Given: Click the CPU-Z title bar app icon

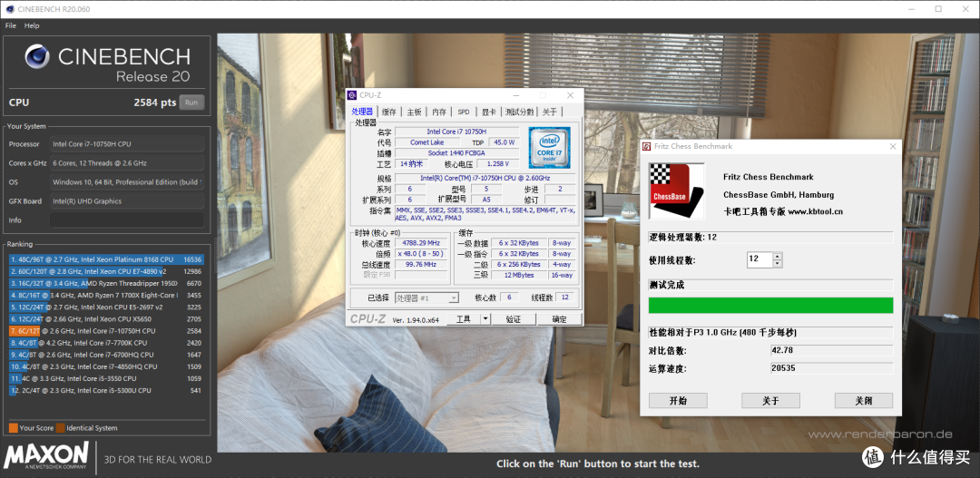Looking at the screenshot, I should point(352,95).
